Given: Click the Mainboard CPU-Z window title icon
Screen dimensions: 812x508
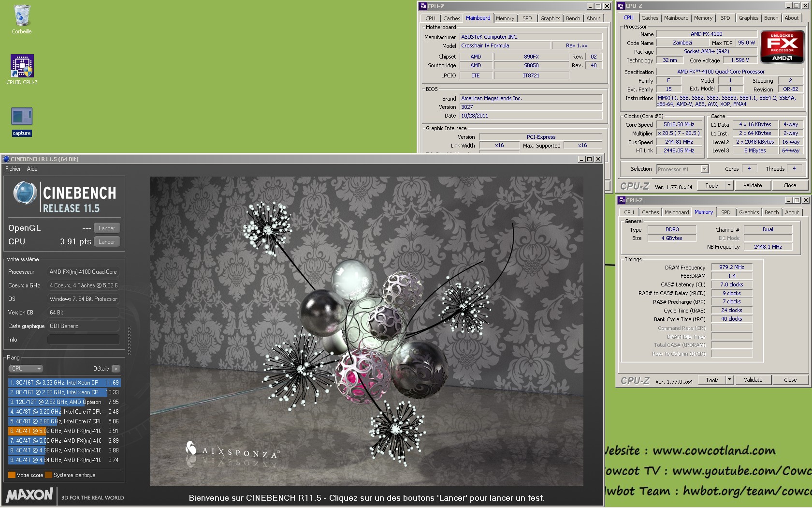Looking at the screenshot, I should click(423, 6).
